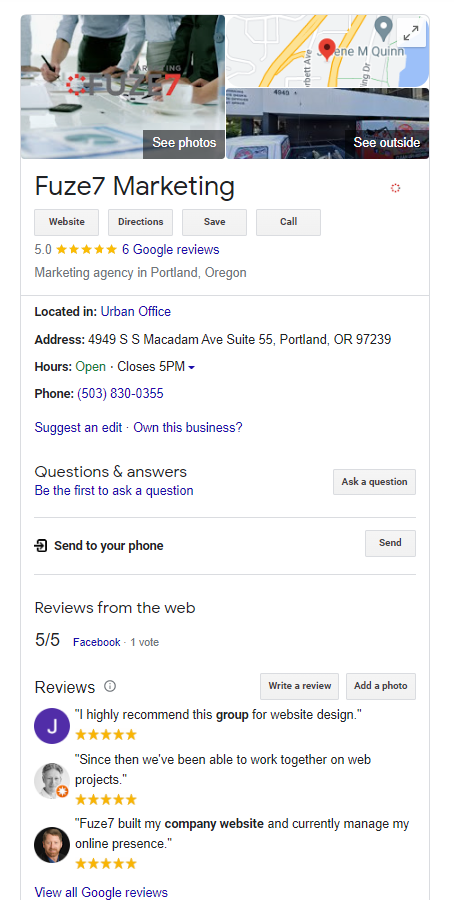Viewport: 454px width, 900px height.
Task: Open See photos for Fuze7
Action: click(184, 143)
